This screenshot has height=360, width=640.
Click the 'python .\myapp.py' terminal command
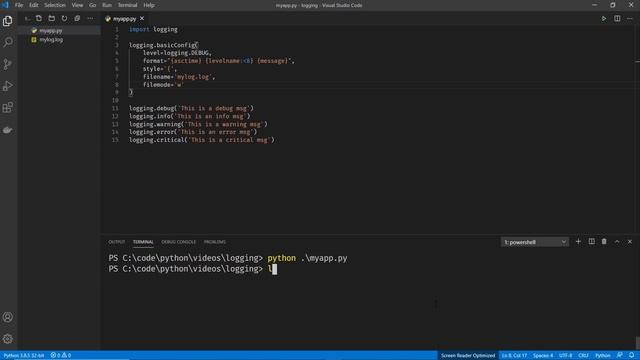(307, 258)
